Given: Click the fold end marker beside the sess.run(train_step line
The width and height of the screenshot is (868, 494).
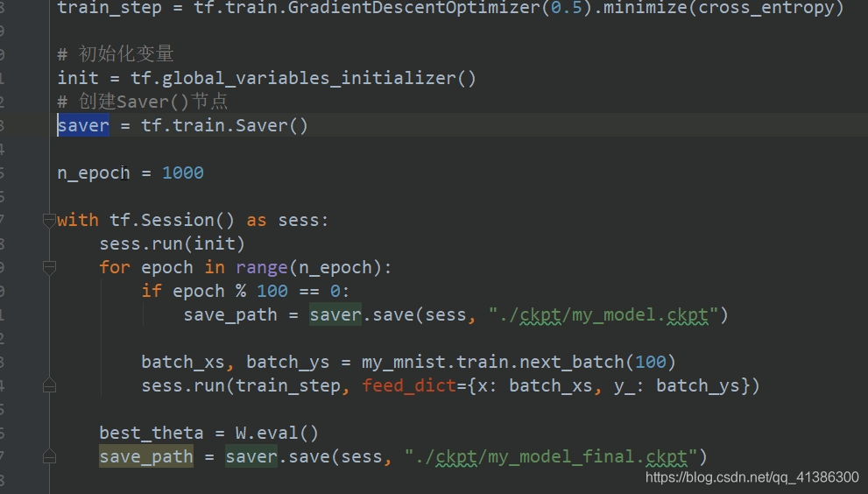Looking at the screenshot, I should click(x=49, y=385).
